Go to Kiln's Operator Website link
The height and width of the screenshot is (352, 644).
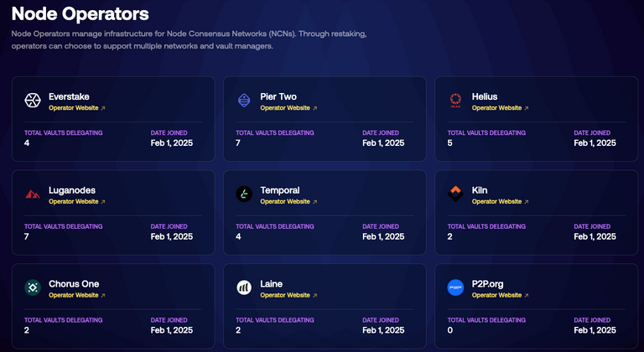click(499, 202)
